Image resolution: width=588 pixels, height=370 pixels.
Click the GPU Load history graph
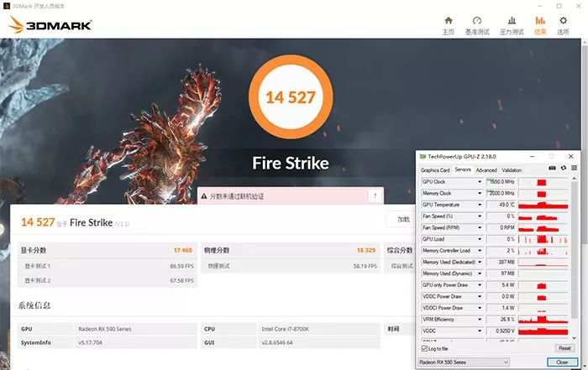[x=543, y=239]
